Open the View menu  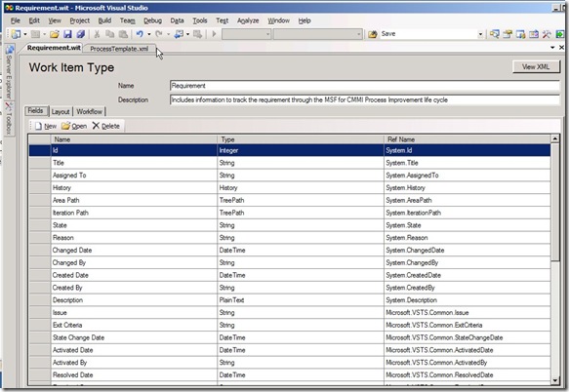tap(55, 20)
